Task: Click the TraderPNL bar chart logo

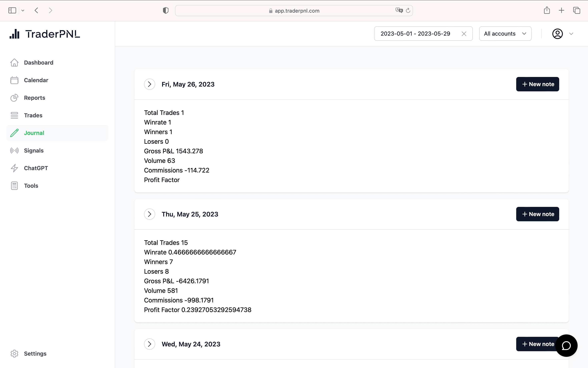Action: coord(14,34)
